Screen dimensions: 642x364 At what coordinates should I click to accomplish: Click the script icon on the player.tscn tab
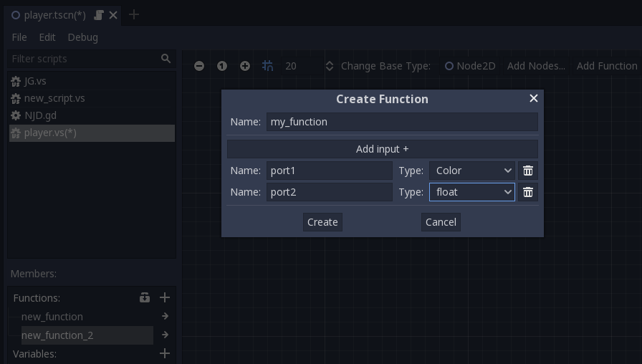tap(99, 15)
